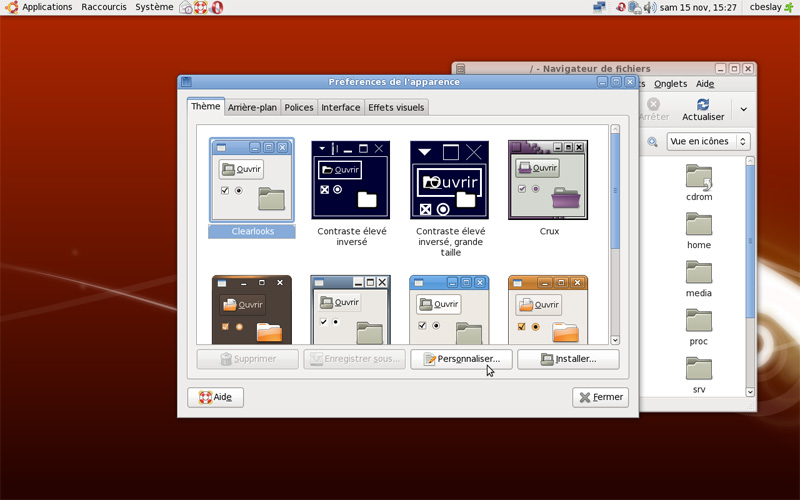Select the Crux theme thumbnail
The width and height of the screenshot is (800, 500).
tap(548, 180)
